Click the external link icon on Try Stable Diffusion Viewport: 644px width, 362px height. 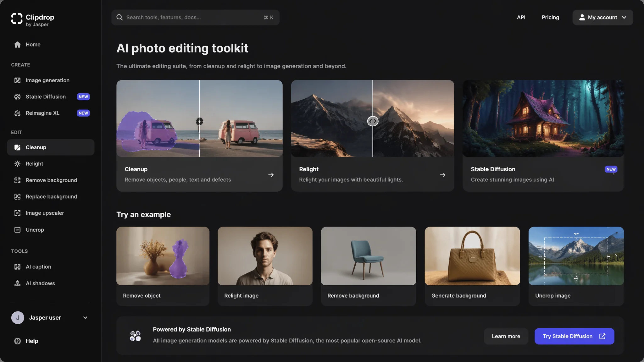point(602,336)
